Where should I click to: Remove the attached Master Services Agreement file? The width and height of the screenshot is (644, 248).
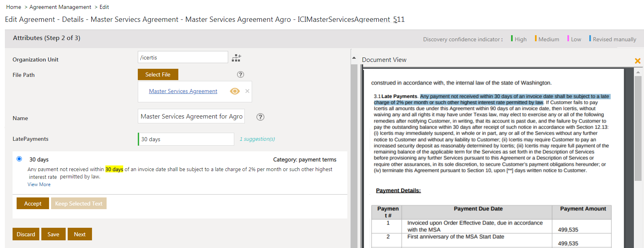point(247,91)
